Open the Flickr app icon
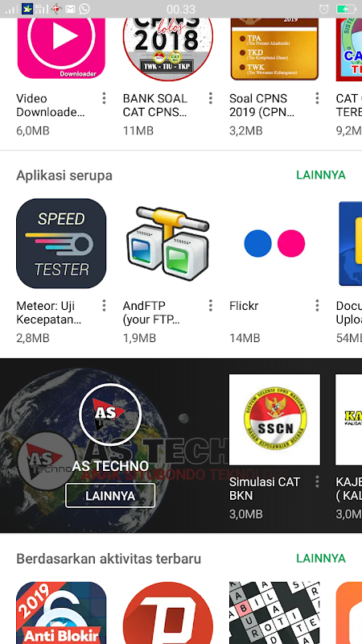Image resolution: width=362 pixels, height=644 pixels. [274, 244]
